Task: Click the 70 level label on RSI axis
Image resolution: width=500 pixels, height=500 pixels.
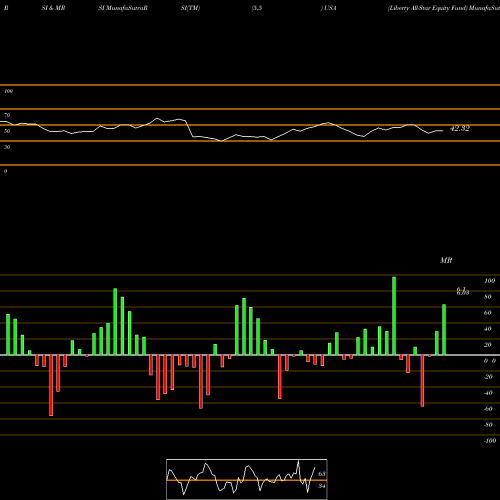Action: pyautogui.click(x=7, y=115)
